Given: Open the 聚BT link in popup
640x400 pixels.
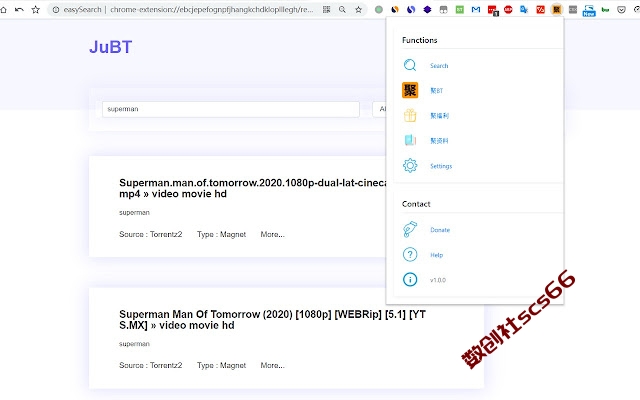Looking at the screenshot, I should [436, 91].
